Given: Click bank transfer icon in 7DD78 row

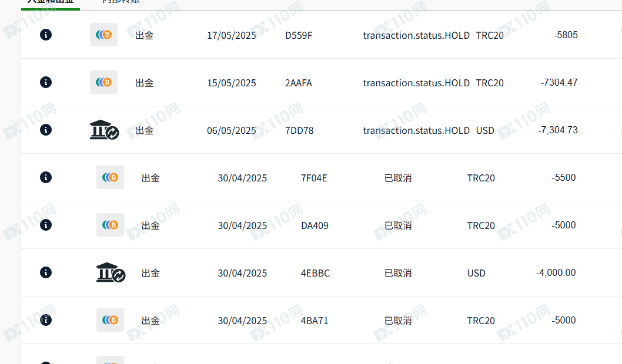Looking at the screenshot, I should [104, 130].
